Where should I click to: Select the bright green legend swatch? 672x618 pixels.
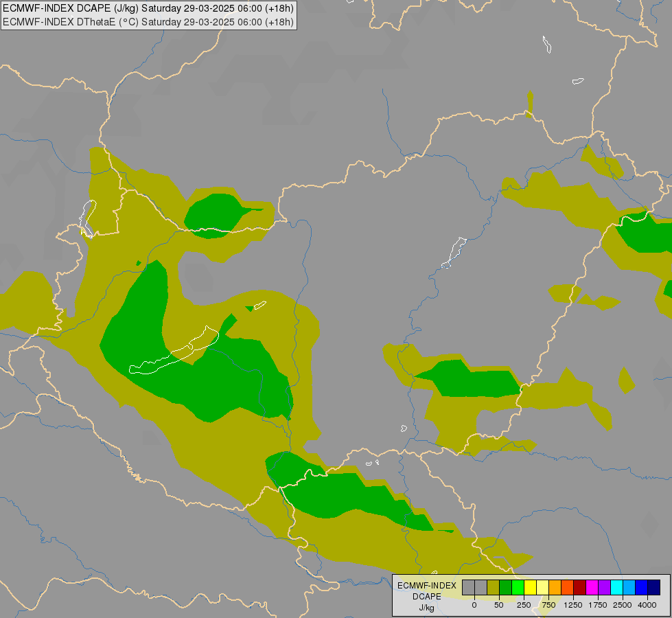(518, 588)
